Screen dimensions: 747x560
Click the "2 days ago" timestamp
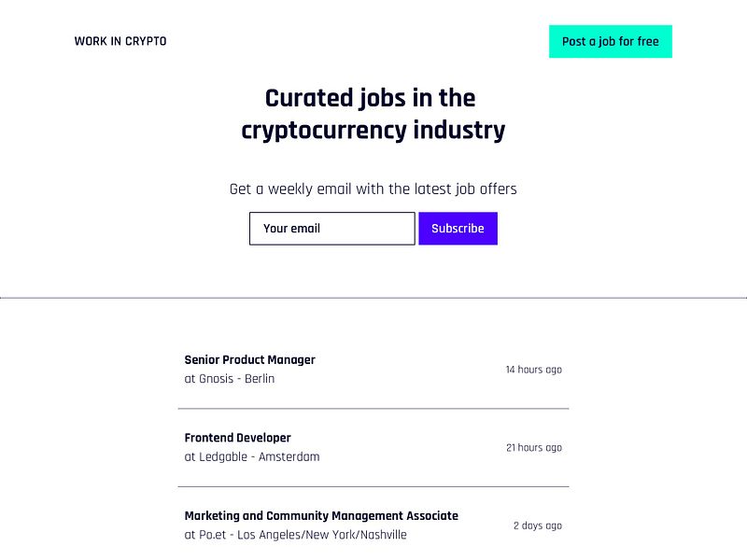[537, 525]
